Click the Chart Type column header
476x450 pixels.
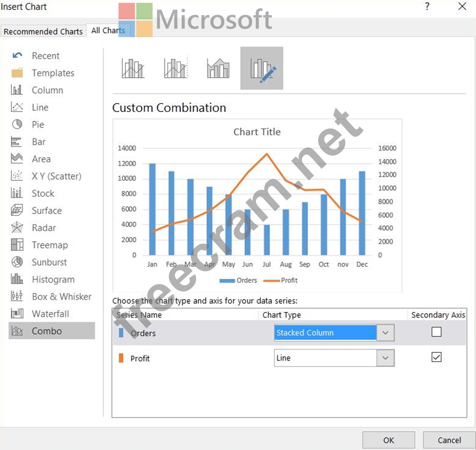282,315
